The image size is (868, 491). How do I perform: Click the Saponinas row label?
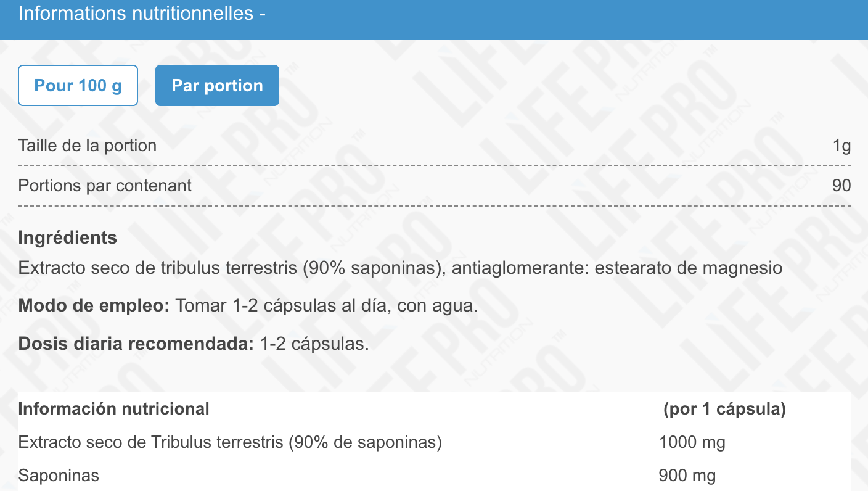point(59,476)
